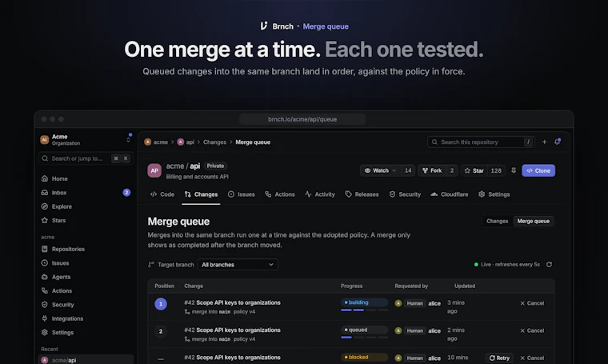
Task: Click the building progress bar for position 1
Action: click(x=365, y=310)
